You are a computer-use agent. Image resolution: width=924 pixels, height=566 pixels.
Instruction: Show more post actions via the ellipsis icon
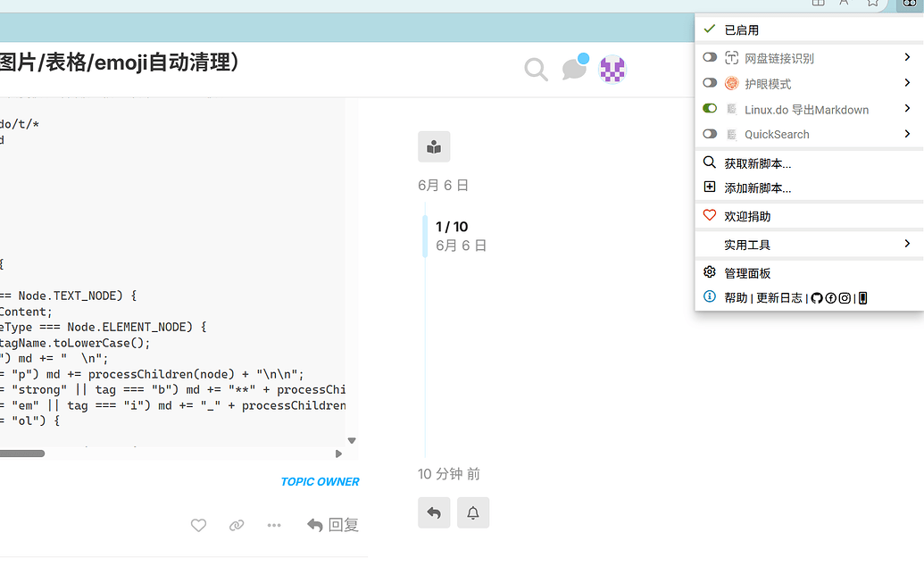[274, 525]
